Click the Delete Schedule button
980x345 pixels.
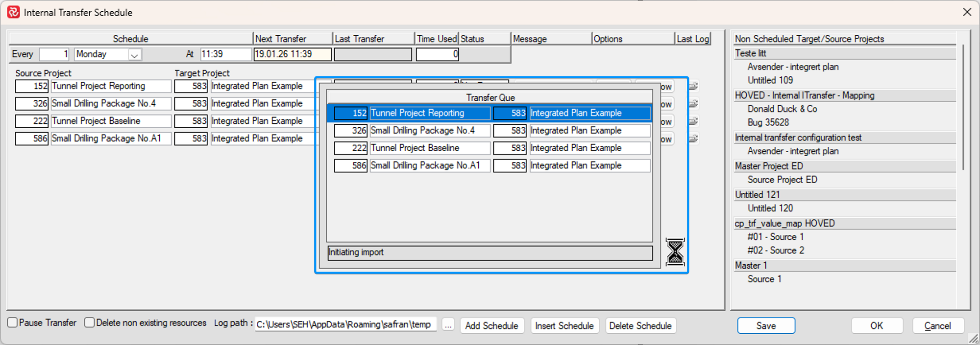[640, 325]
